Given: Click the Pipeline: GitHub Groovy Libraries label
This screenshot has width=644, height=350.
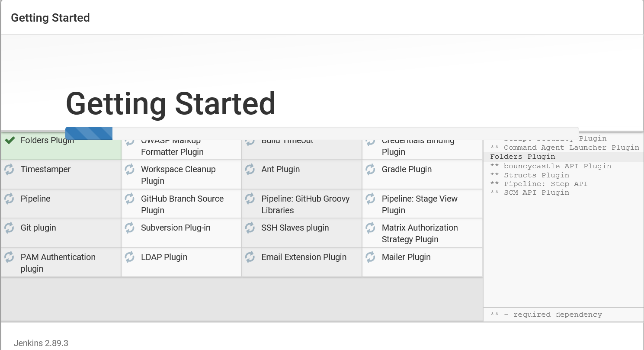Looking at the screenshot, I should click(305, 205).
